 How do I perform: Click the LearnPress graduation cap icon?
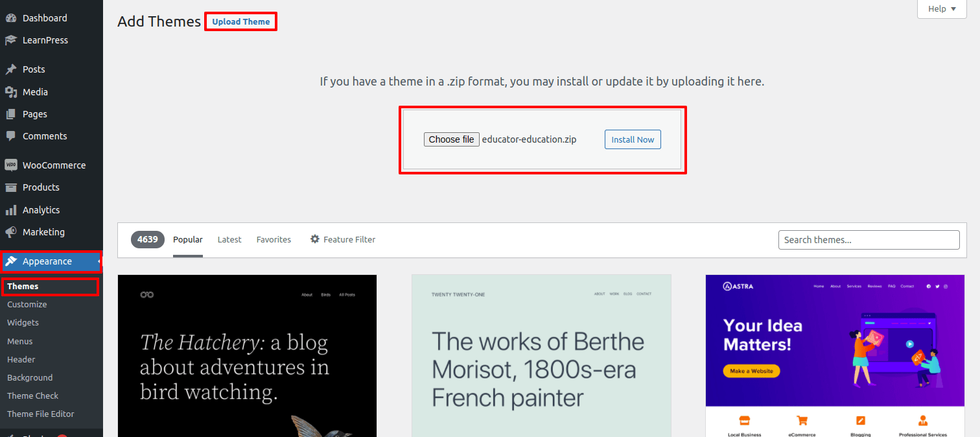point(11,40)
